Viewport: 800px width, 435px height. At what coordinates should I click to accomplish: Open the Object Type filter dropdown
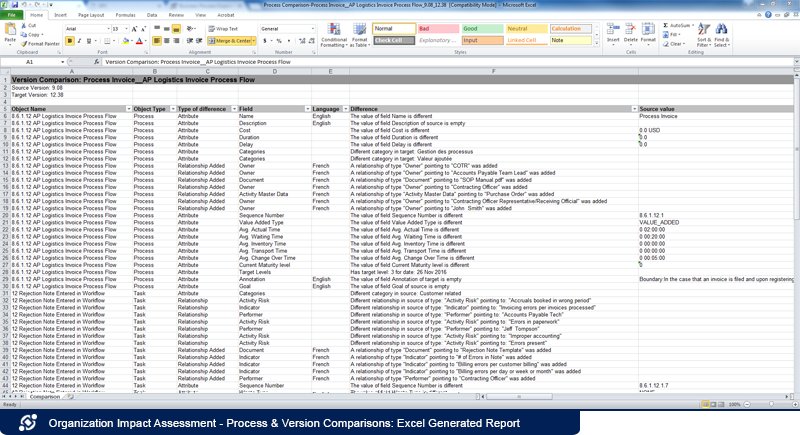point(170,108)
